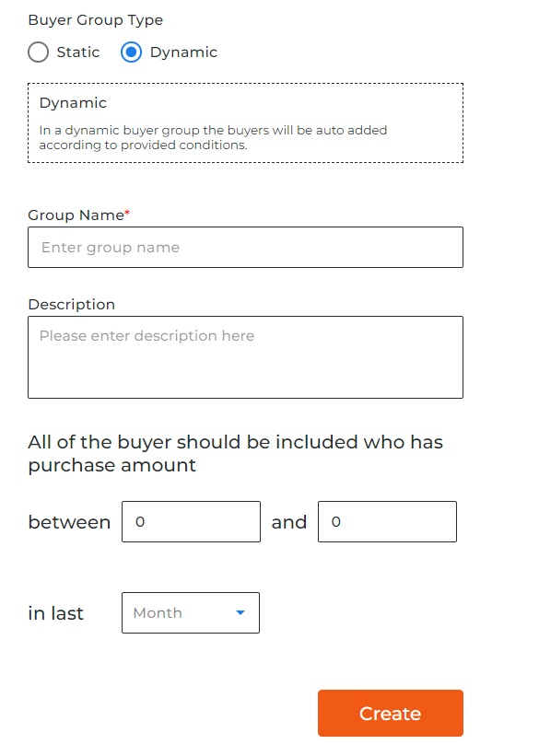Click into the Description text area
539x756 pixels.
pyautogui.click(x=246, y=357)
